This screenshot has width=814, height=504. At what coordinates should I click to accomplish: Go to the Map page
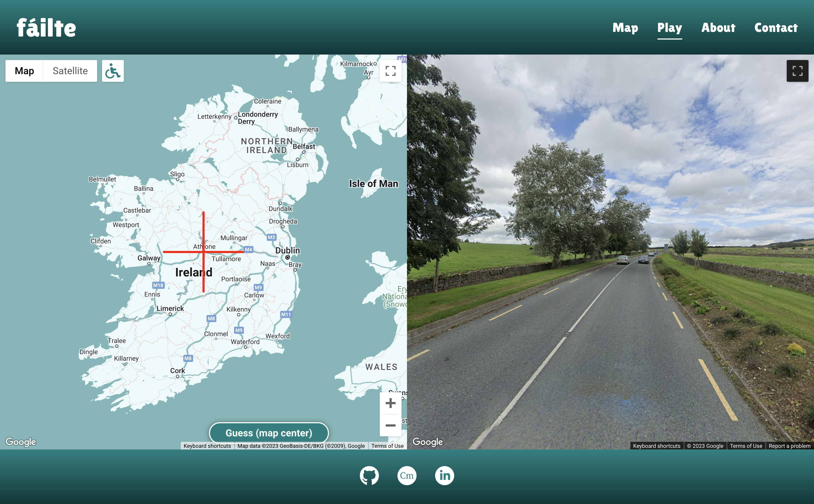click(625, 28)
